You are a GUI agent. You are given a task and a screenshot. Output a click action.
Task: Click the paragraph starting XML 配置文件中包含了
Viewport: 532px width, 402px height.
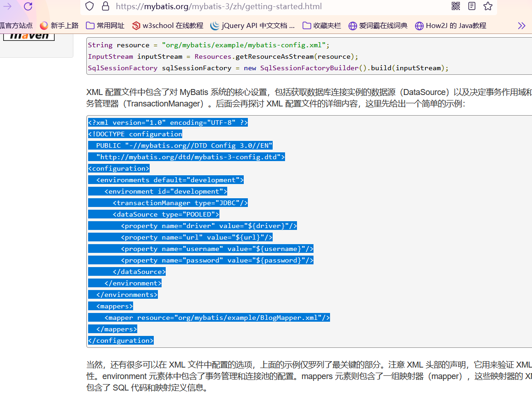[x=309, y=98]
